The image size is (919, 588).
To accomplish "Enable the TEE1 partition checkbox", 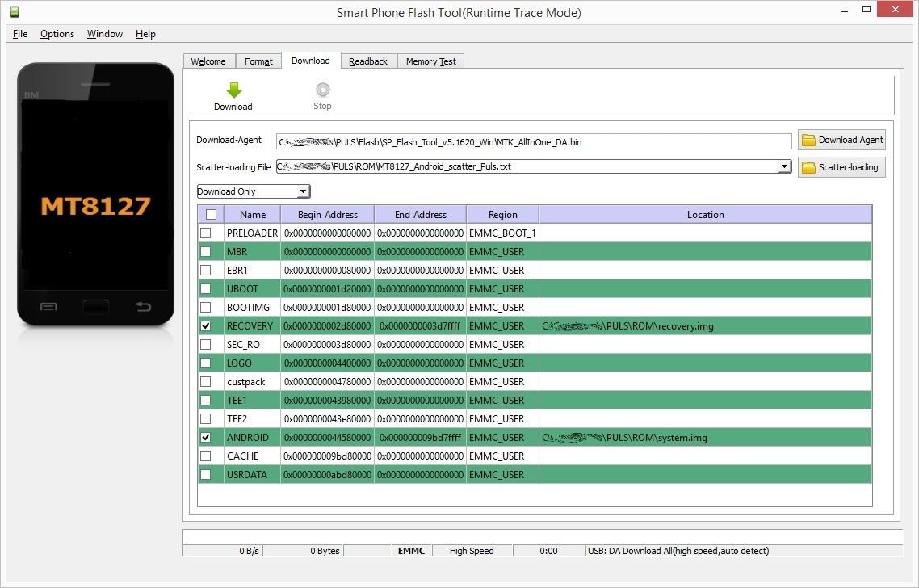I will 206,401.
